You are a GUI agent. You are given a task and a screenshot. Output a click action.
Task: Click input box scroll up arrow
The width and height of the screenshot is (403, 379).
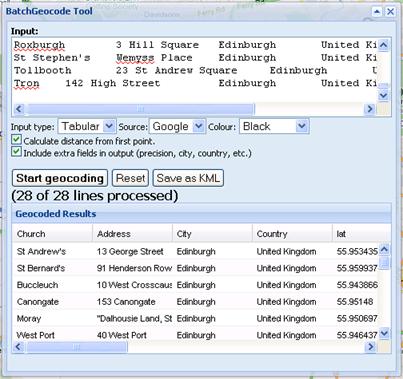click(384, 45)
